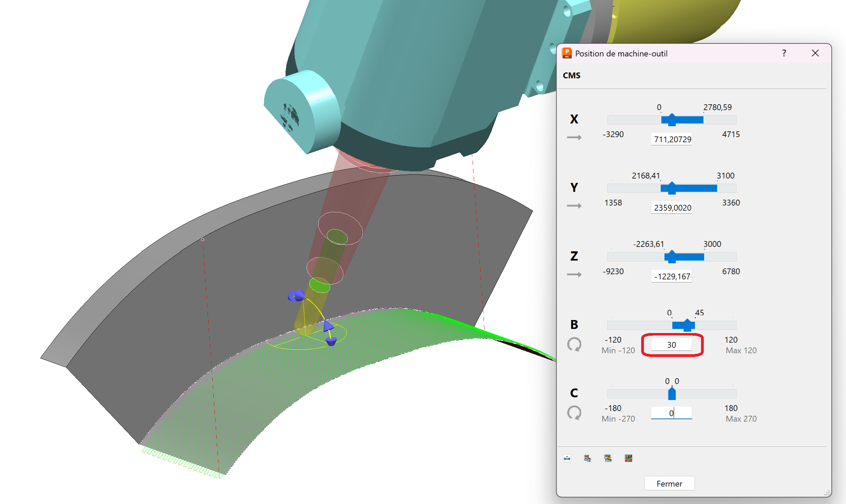
Task: Open help with the question mark button
Action: coord(784,53)
